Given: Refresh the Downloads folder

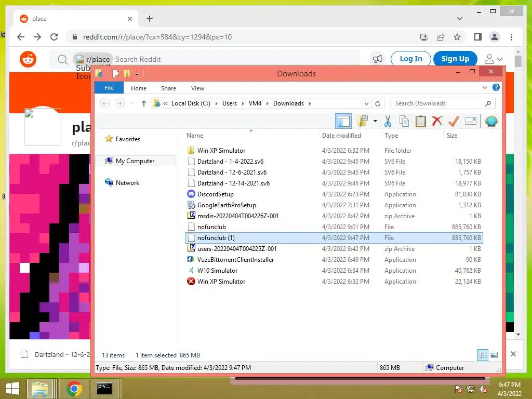Looking at the screenshot, I should [378, 103].
